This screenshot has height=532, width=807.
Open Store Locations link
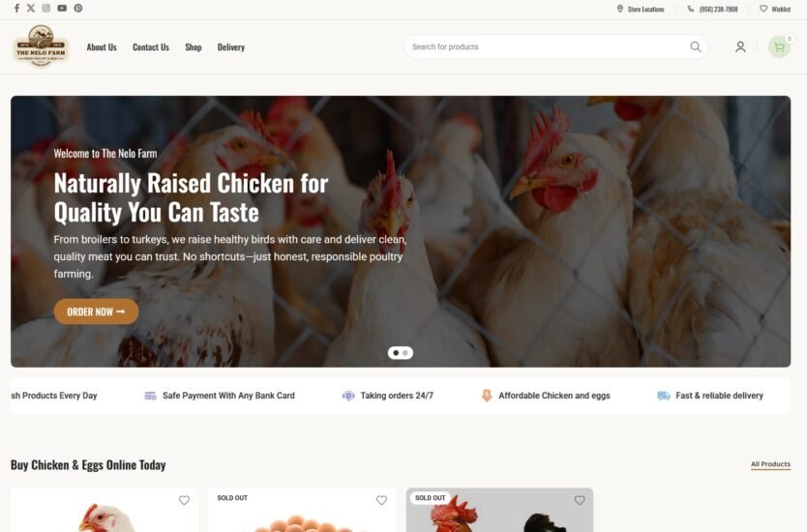pos(641,9)
